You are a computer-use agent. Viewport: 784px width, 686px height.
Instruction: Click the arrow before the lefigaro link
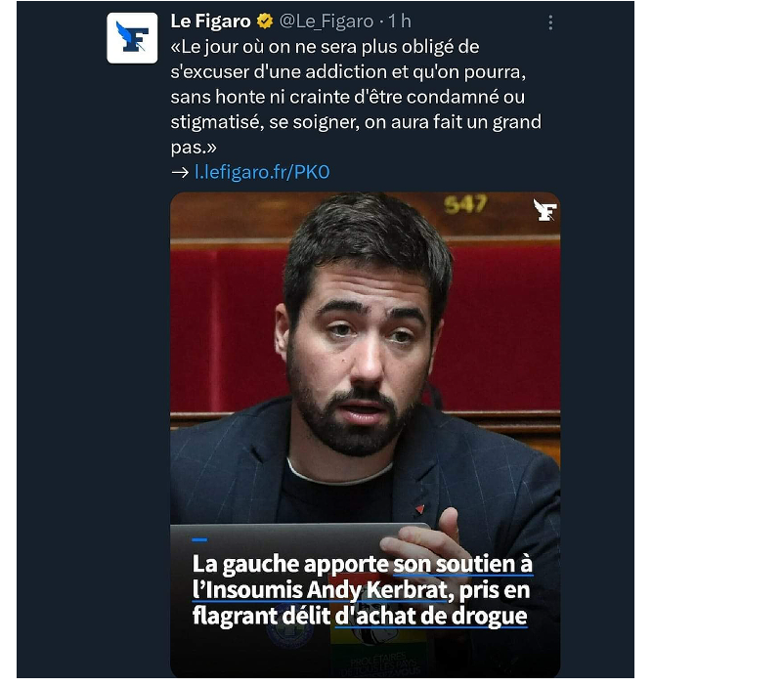point(180,173)
